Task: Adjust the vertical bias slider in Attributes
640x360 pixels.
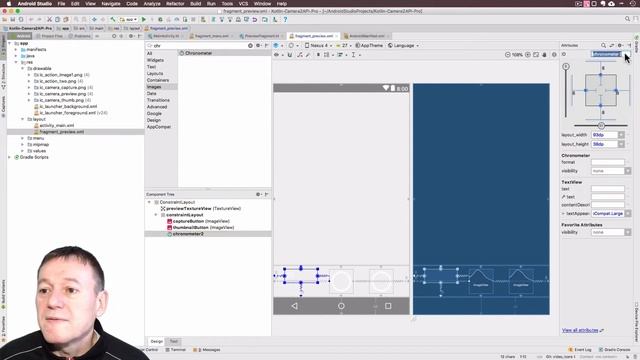Action: pos(566,67)
